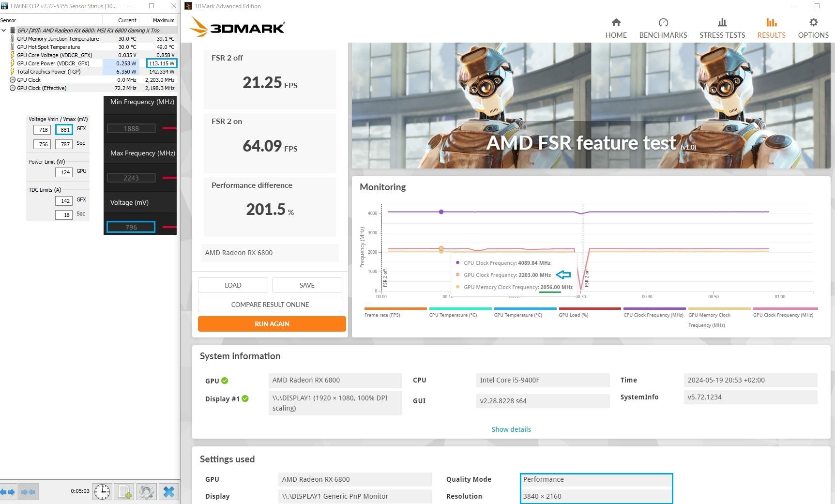
Task: Click the BENCHMARKS gauge icon
Action: coord(663,22)
